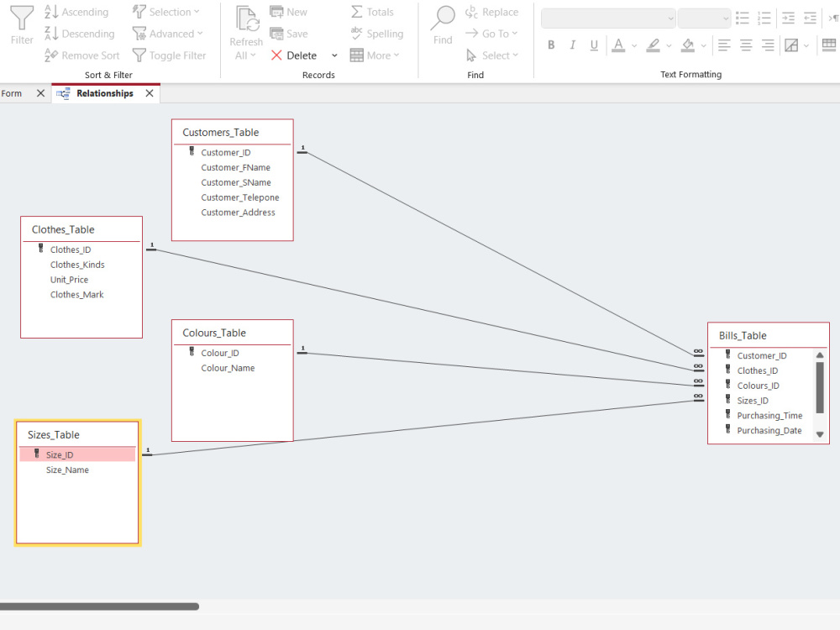Select highlighted Size_ID in Sizes_Table

(x=77, y=454)
